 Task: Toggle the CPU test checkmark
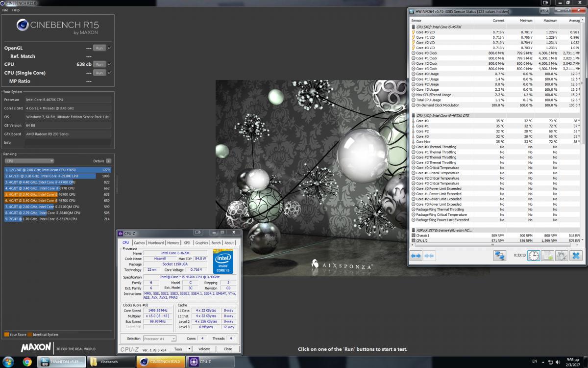pos(109,64)
